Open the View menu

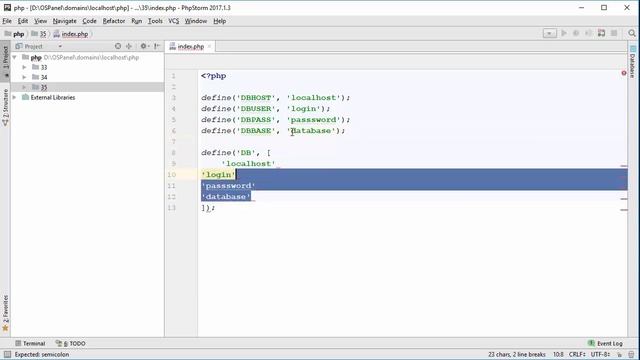coord(40,21)
